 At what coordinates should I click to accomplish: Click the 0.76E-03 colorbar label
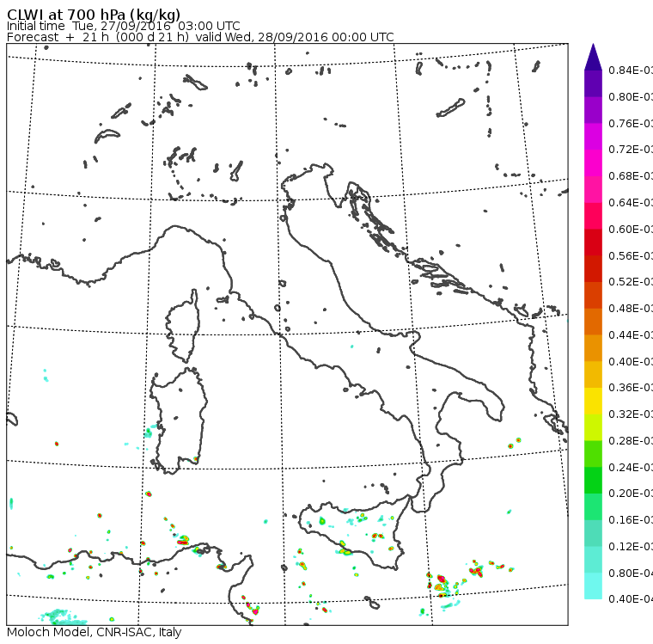tap(631, 123)
